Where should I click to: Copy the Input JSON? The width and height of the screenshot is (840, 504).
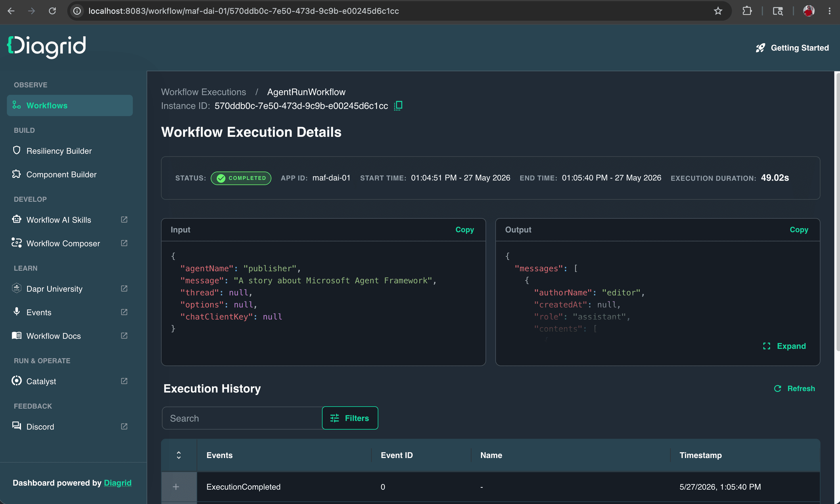464,230
